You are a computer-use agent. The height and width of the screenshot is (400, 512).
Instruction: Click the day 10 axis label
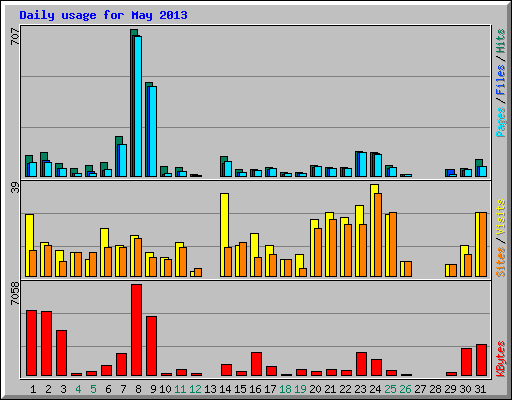pyautogui.click(x=165, y=389)
